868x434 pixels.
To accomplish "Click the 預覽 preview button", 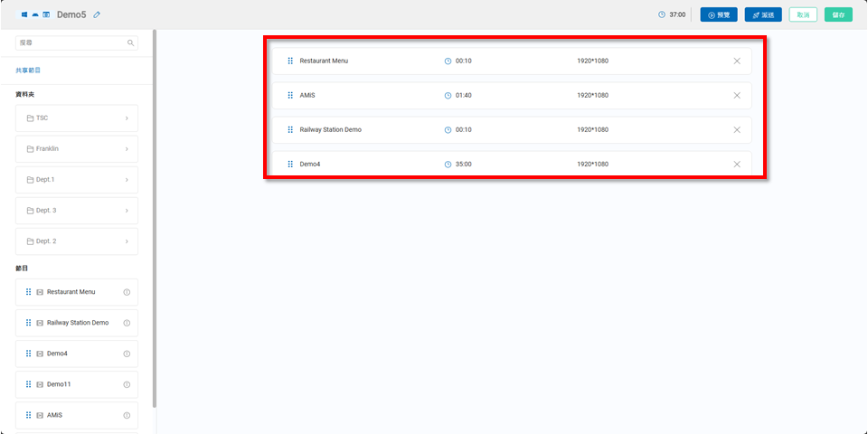I will pos(719,14).
